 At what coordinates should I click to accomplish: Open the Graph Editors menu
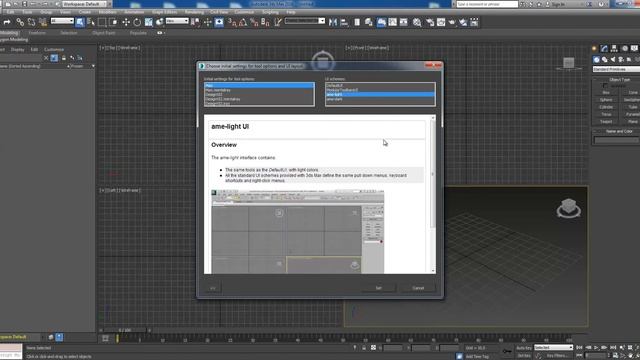(164, 12)
